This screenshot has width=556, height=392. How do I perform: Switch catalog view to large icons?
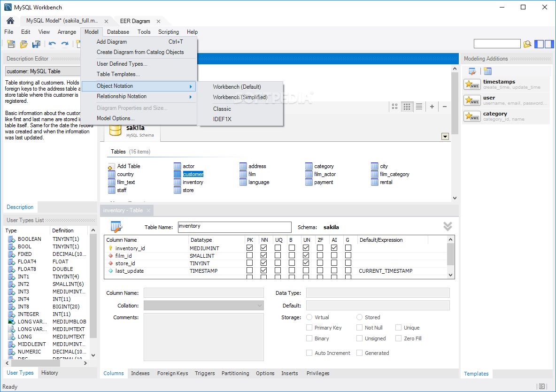[x=394, y=106]
